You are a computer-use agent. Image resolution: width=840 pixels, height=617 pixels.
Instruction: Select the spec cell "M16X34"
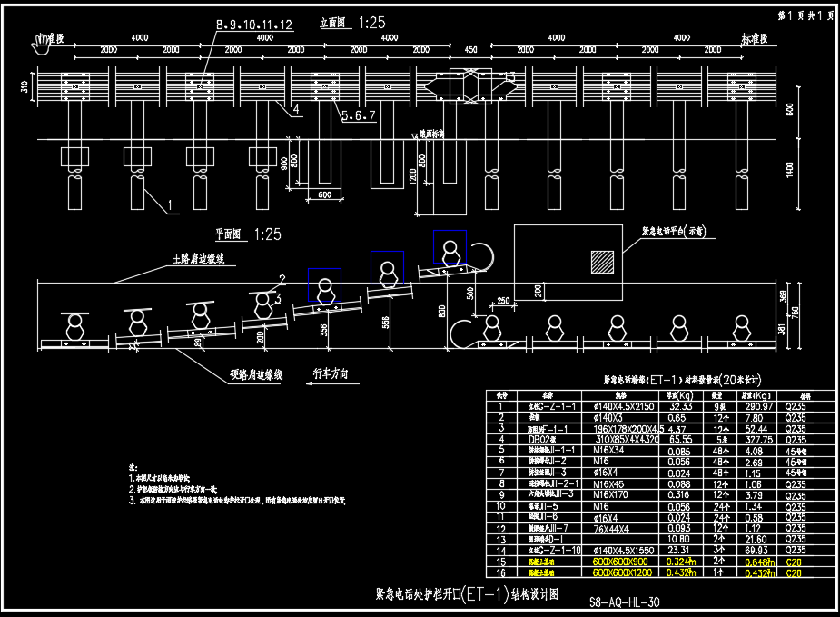(x=608, y=451)
